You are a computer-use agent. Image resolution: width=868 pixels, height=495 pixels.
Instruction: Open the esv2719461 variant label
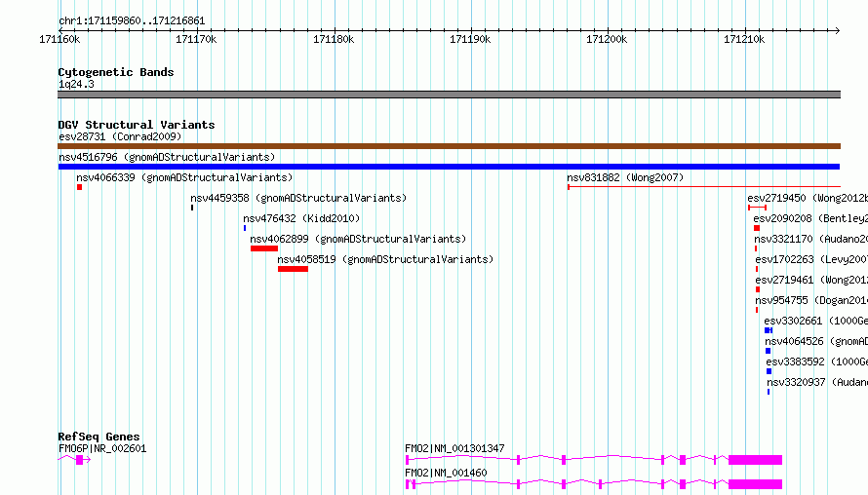click(x=811, y=280)
